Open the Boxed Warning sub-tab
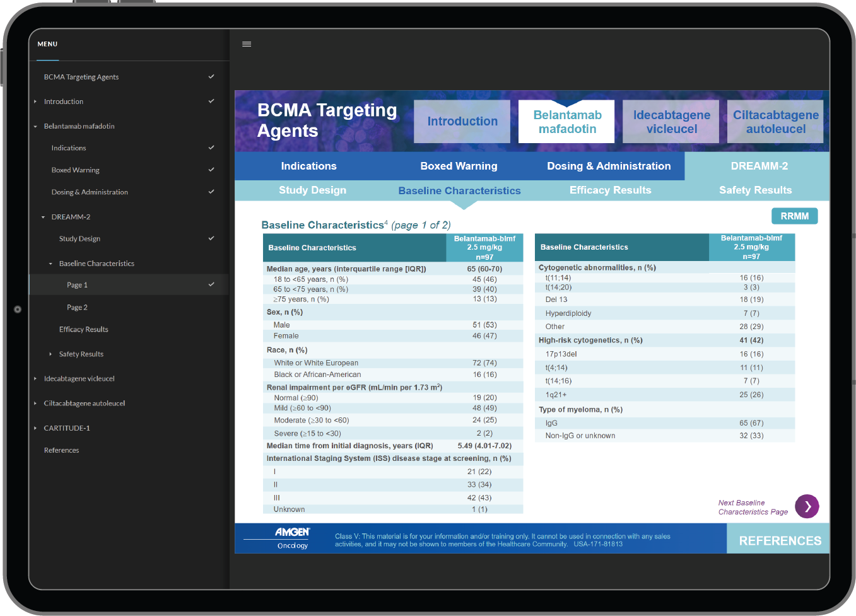Viewport: 856px width, 616px height. point(459,166)
